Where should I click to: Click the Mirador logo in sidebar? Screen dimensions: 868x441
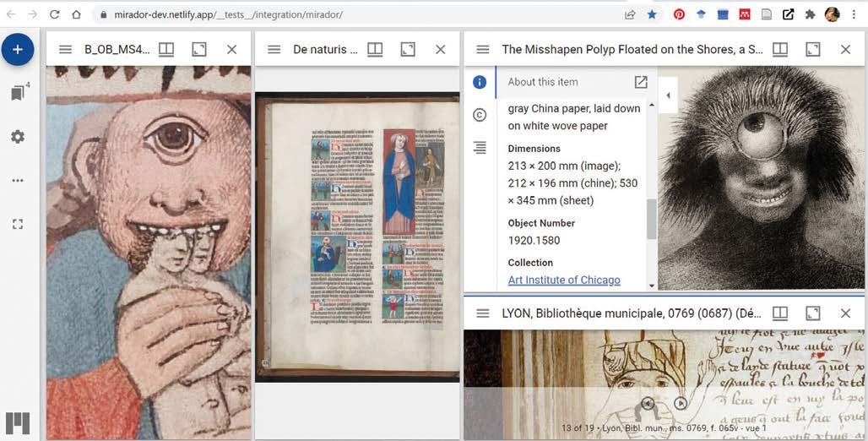tap(18, 422)
